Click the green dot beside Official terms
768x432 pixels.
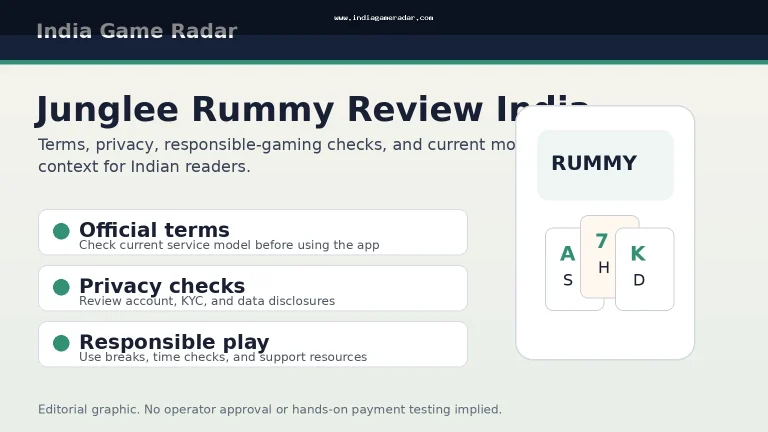(x=61, y=231)
